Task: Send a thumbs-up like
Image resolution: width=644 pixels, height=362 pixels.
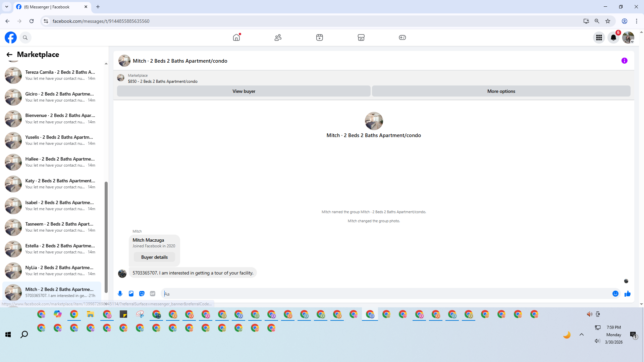Action: 628,294
